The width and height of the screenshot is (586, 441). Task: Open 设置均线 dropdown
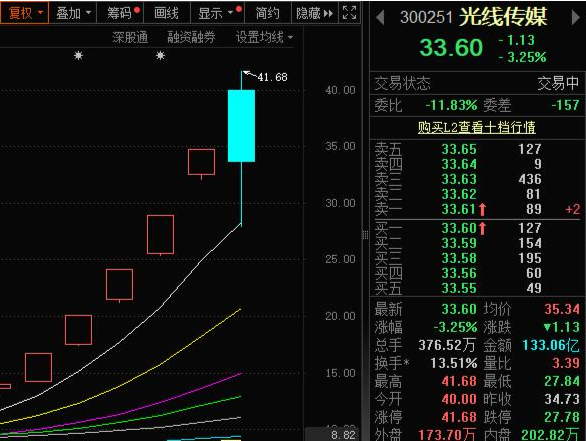[x=264, y=37]
